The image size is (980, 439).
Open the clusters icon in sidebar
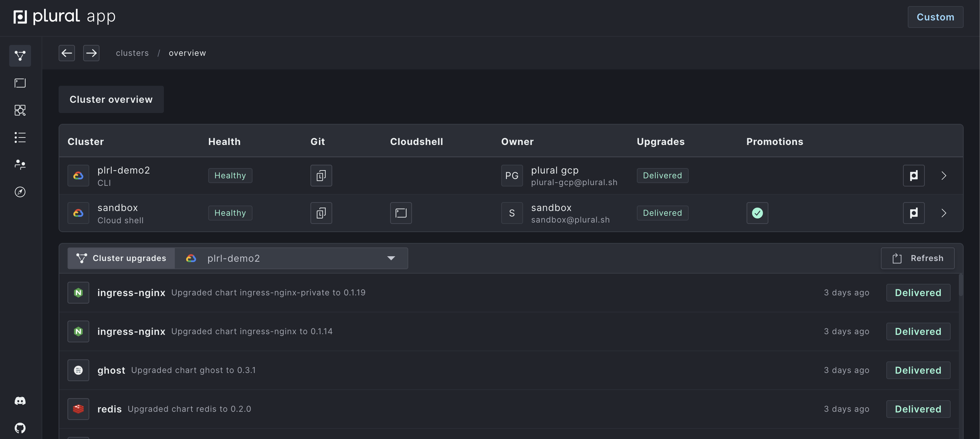point(20,56)
